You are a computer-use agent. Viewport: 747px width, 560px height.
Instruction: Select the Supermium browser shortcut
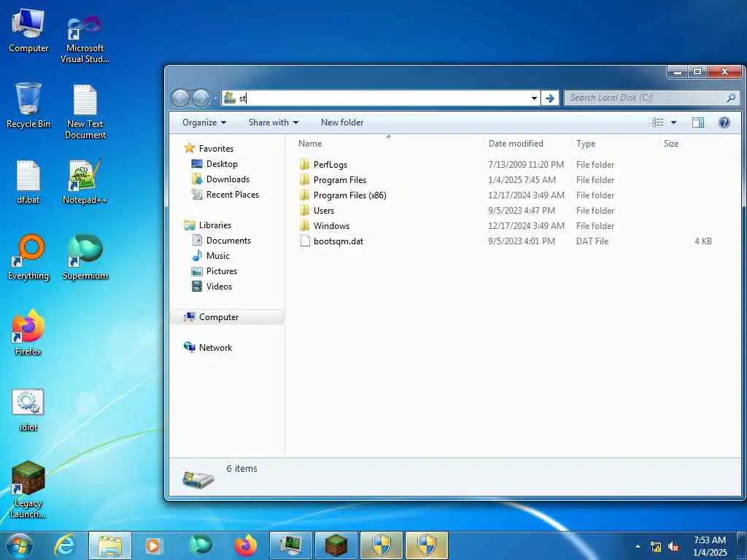click(x=85, y=257)
